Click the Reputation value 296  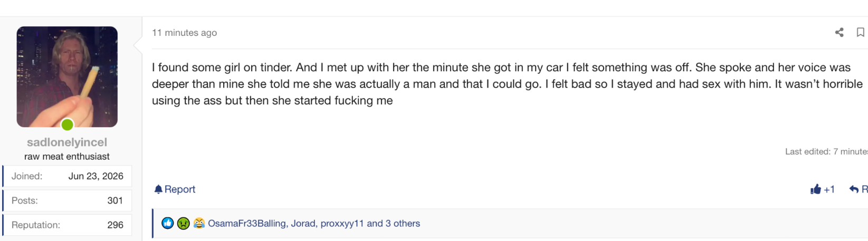pyautogui.click(x=115, y=225)
